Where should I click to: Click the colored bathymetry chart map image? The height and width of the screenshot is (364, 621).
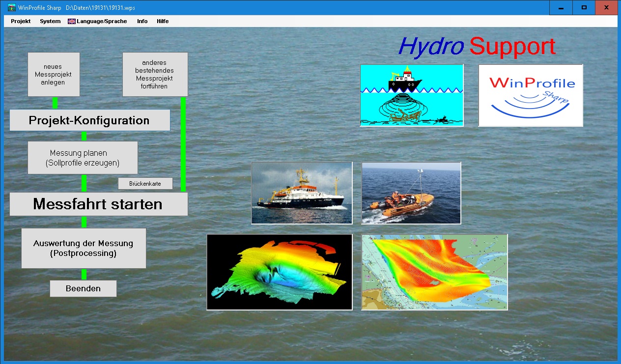(x=434, y=272)
